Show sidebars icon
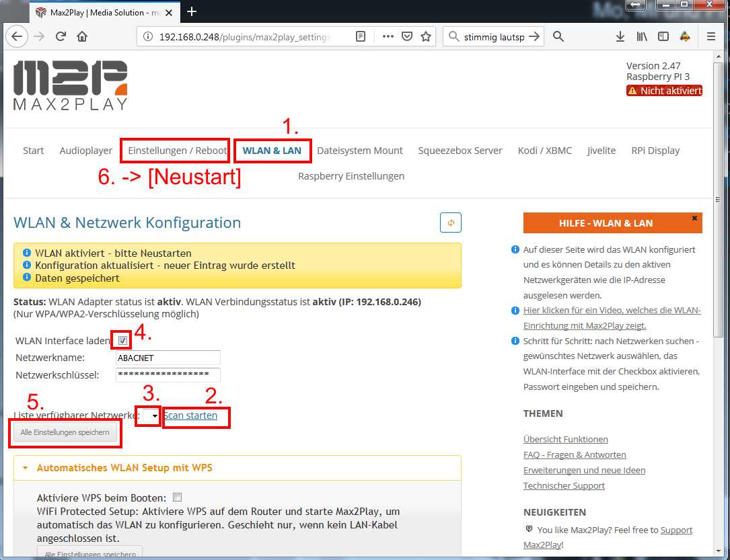The image size is (730, 560). click(x=663, y=37)
